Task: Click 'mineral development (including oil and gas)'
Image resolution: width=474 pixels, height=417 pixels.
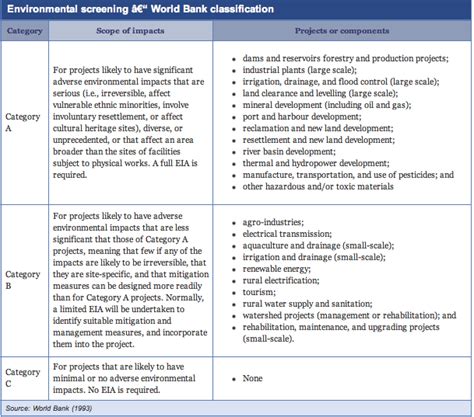Action: click(x=327, y=105)
